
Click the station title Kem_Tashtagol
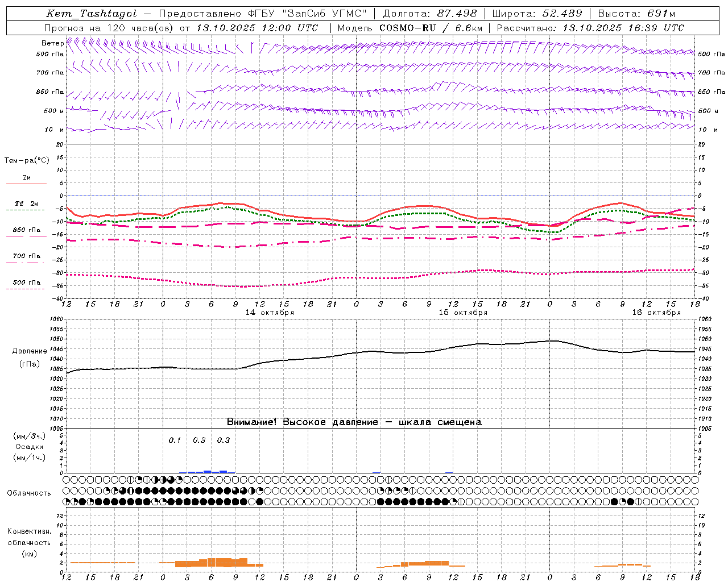point(92,14)
